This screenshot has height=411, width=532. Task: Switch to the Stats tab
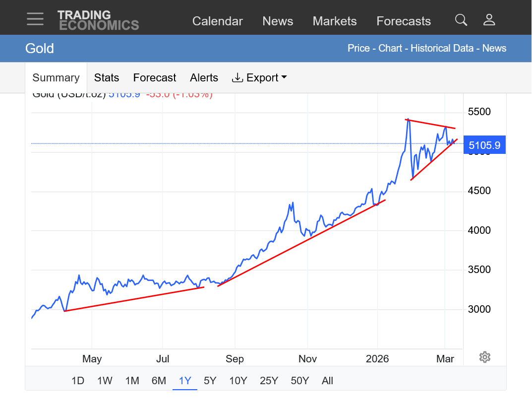tap(107, 78)
